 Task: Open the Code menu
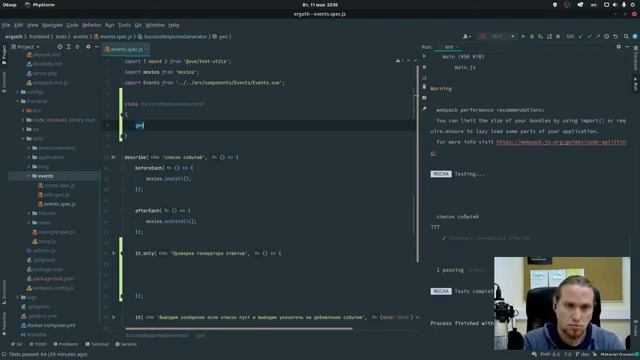pos(73,25)
